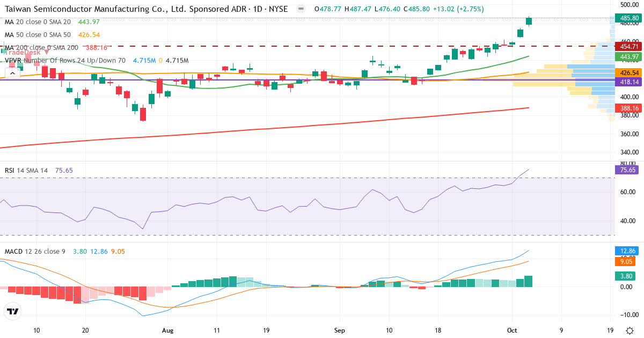Click the 340.00 price scale label
The height and width of the screenshot is (338, 644).
[628, 152]
